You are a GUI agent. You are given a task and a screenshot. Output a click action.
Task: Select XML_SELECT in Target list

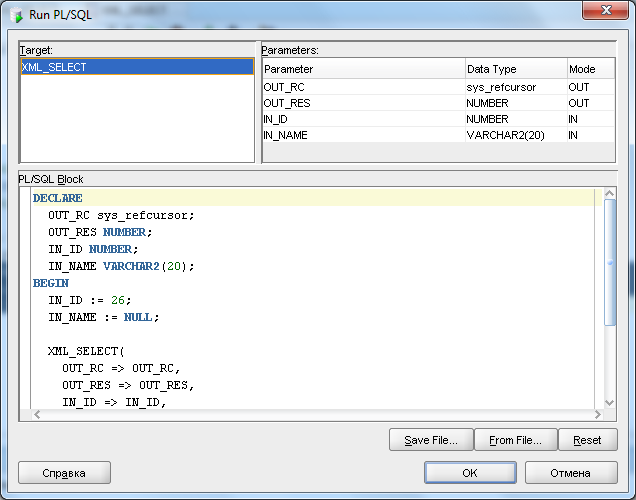[137, 67]
